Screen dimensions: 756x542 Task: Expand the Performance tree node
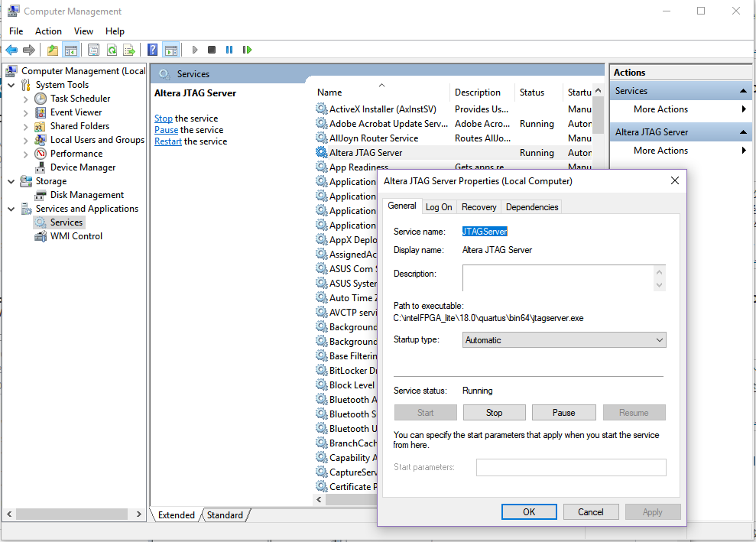(x=25, y=154)
